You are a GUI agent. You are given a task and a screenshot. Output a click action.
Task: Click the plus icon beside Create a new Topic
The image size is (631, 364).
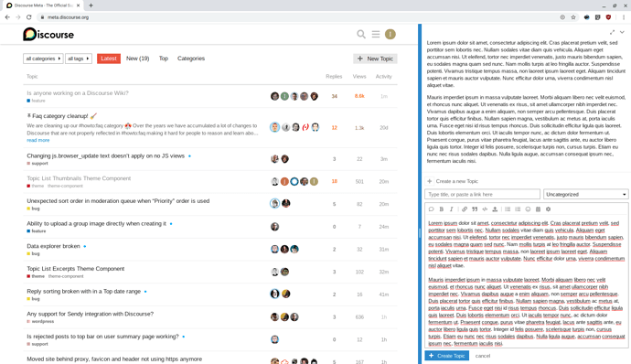point(430,181)
